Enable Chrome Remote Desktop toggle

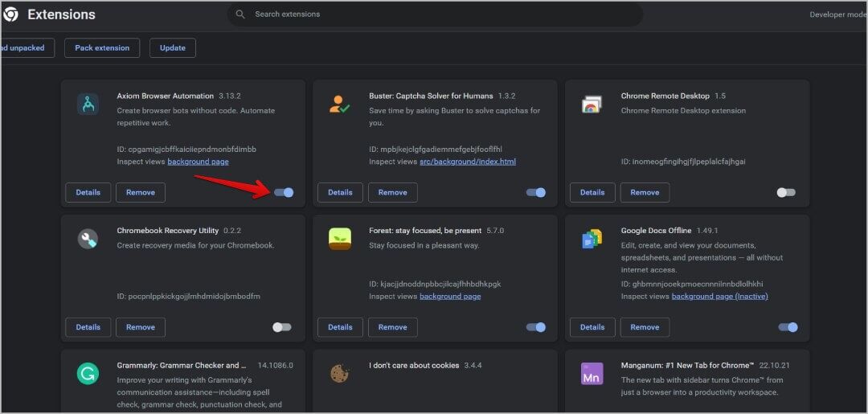click(786, 193)
